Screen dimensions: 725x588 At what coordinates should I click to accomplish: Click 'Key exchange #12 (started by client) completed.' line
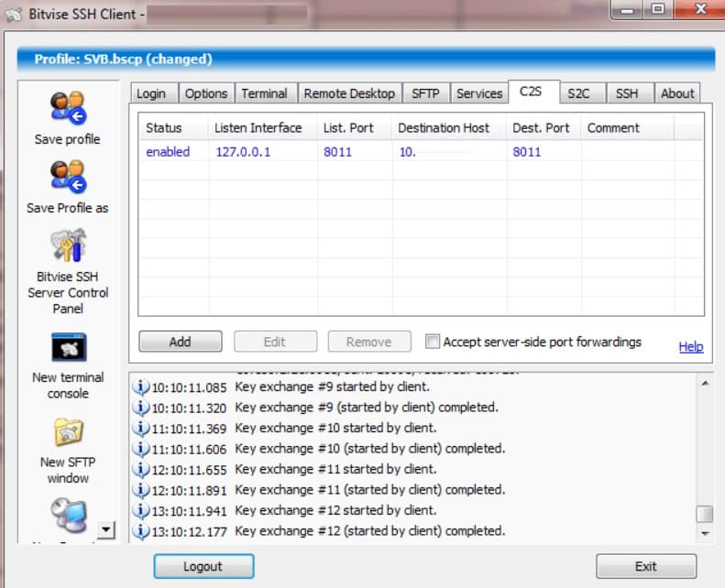point(370,531)
